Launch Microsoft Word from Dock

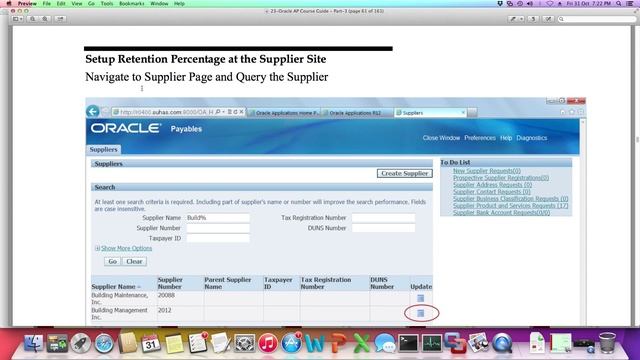[x=315, y=343]
